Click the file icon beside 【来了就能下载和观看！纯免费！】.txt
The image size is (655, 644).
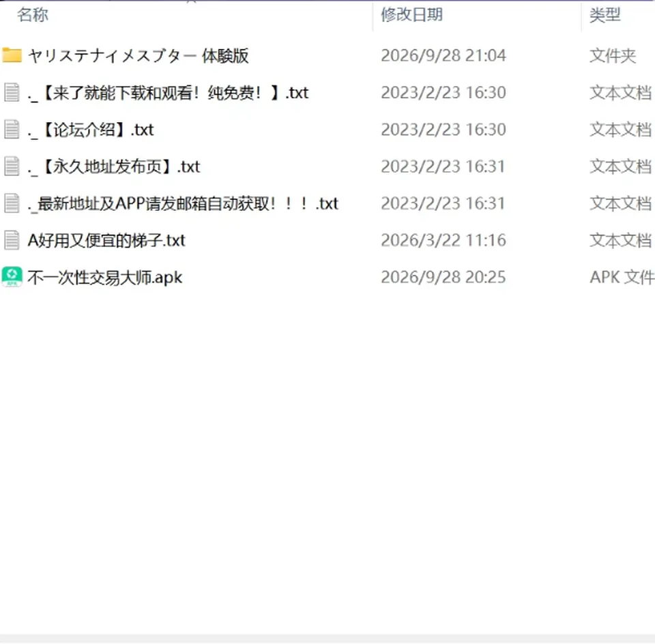click(x=12, y=92)
